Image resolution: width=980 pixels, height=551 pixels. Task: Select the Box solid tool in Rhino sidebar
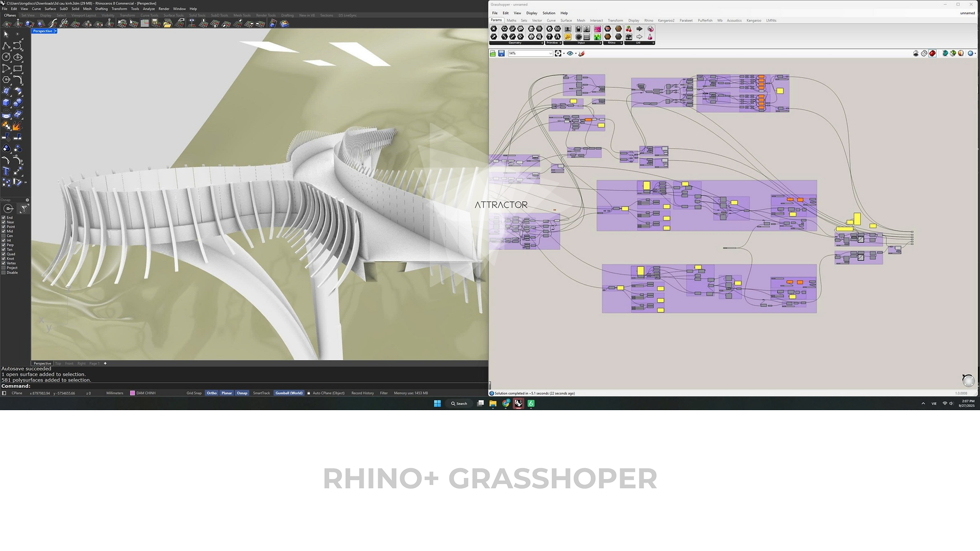(x=6, y=102)
